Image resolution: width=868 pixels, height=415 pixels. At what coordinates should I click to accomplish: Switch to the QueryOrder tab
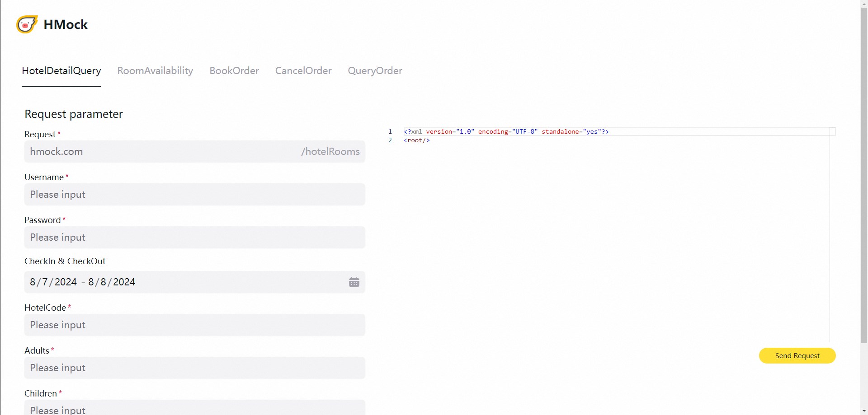[x=375, y=71]
